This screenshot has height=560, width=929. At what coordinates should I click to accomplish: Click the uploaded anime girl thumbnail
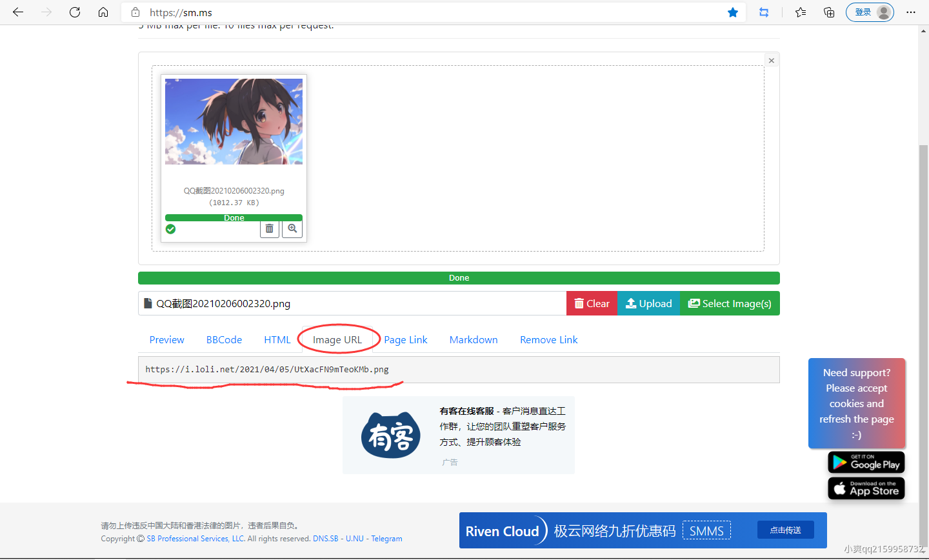(234, 121)
